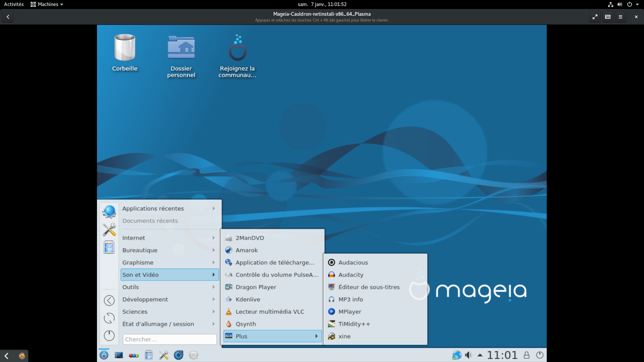Launch xine player

(x=375, y=336)
